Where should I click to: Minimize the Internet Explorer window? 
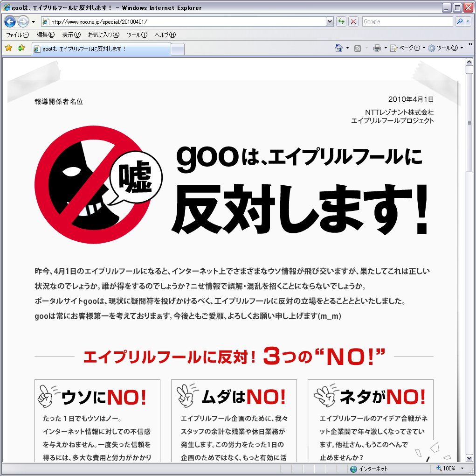(x=446, y=7)
